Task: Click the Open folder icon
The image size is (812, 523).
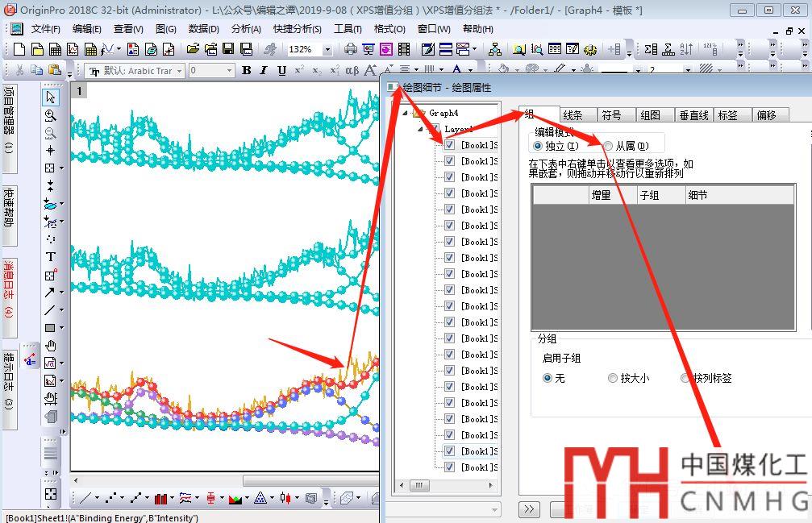Action: click(x=193, y=49)
